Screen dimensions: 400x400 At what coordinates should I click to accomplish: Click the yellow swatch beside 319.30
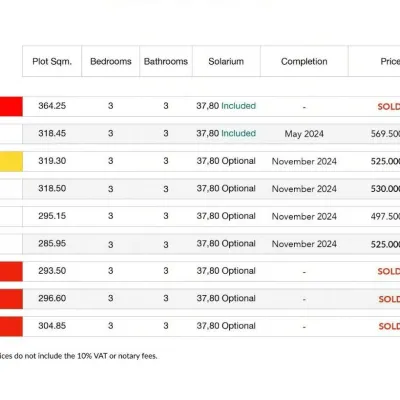point(11,162)
